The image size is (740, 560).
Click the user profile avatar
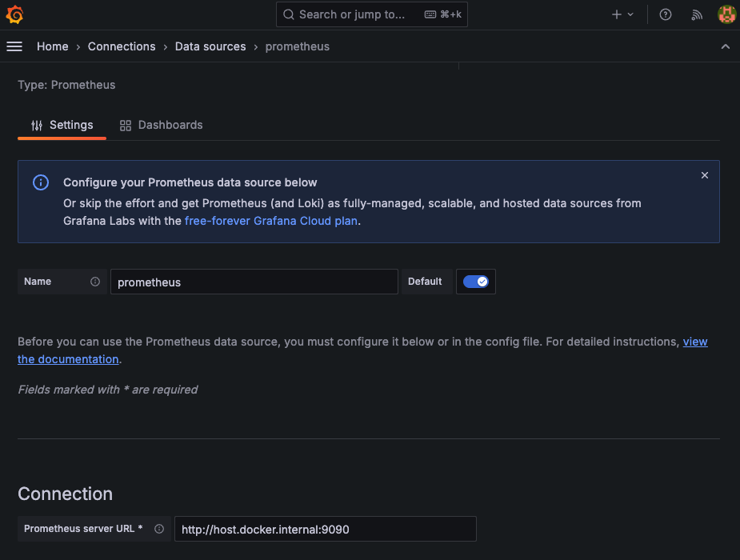tap(726, 14)
